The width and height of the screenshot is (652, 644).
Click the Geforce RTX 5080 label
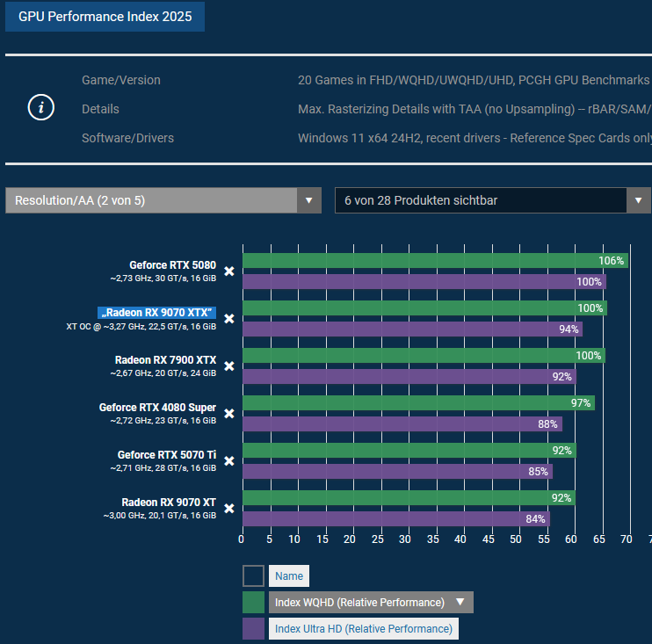tap(172, 265)
